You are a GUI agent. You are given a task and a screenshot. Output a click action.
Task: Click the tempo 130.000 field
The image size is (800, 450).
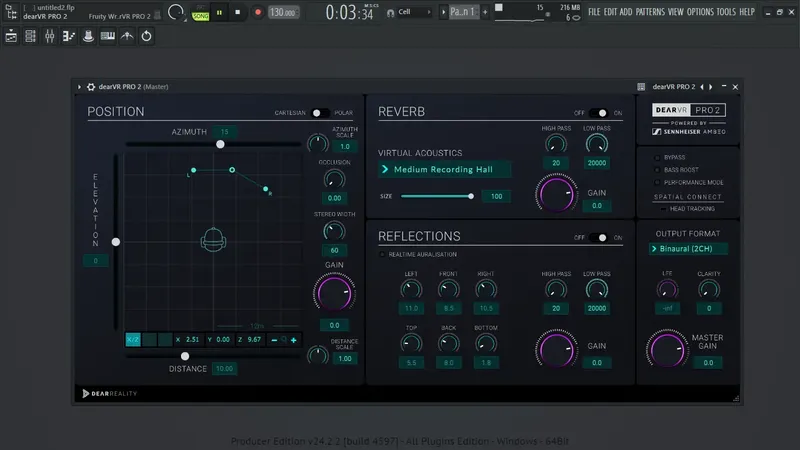coord(283,12)
